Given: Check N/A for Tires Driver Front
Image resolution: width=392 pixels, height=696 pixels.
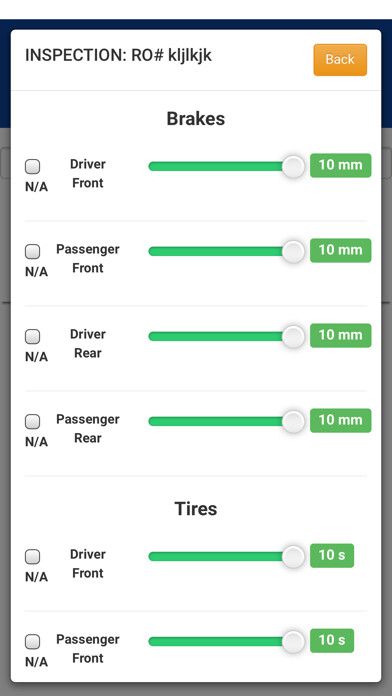Looking at the screenshot, I should coord(32,557).
